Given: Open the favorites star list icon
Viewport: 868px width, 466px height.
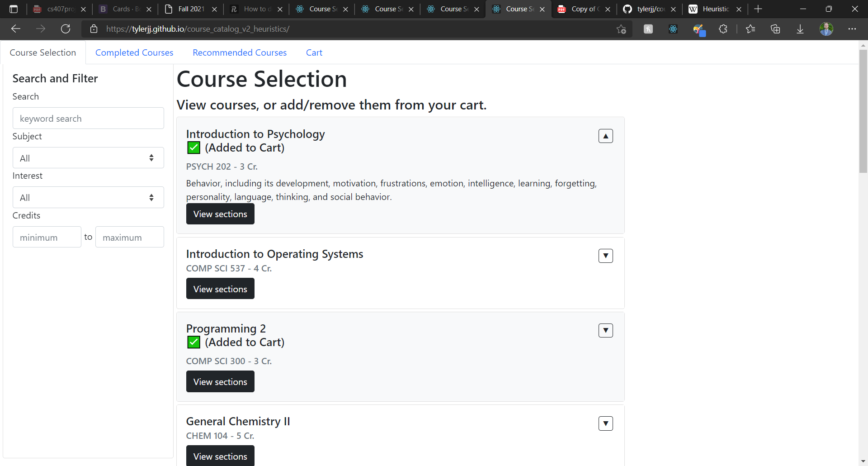Looking at the screenshot, I should (750, 29).
